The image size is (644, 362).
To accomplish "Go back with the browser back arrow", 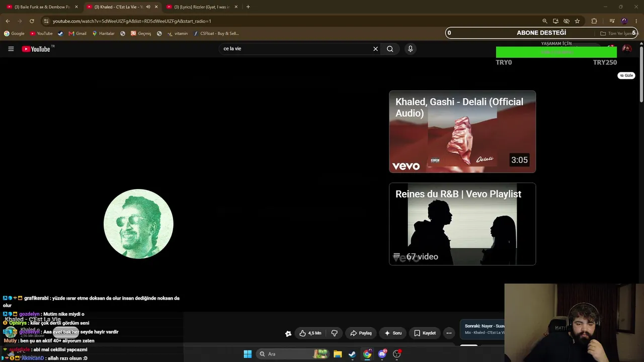I will [x=8, y=21].
